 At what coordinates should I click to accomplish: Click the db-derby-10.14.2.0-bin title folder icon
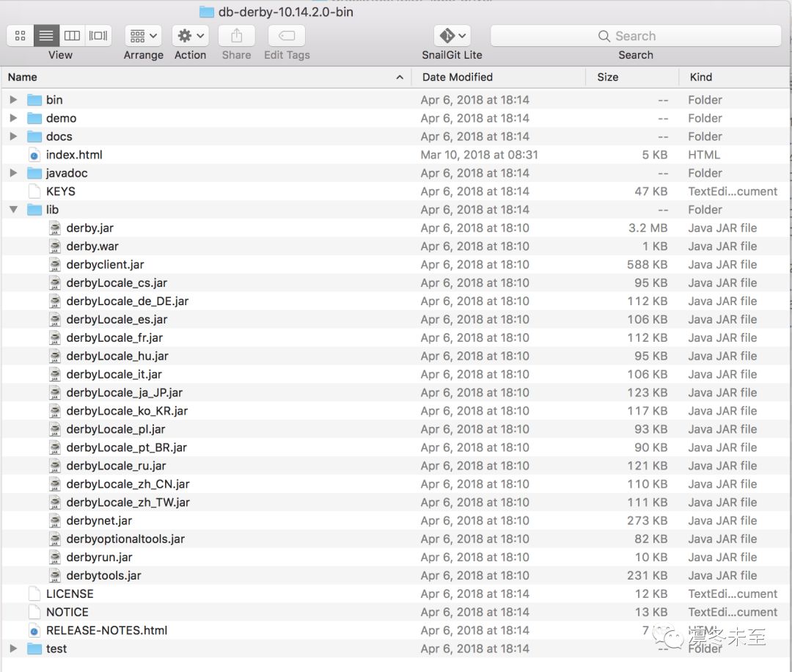[x=207, y=12]
